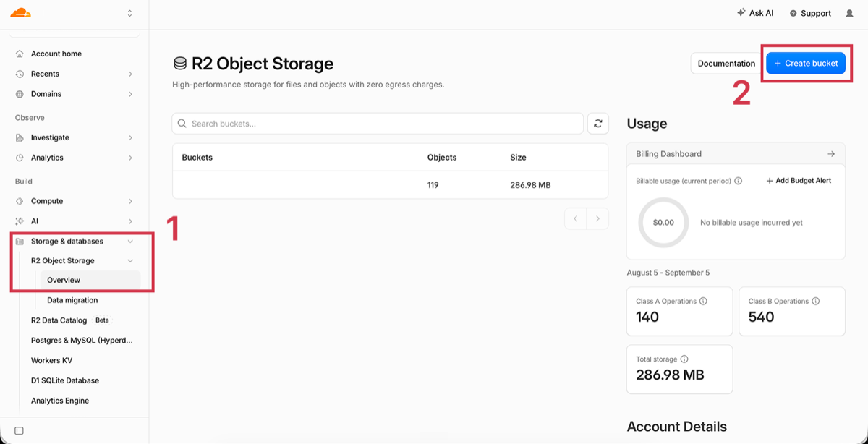Click info icon for Class B Operations
The image size is (868, 444).
(816, 301)
